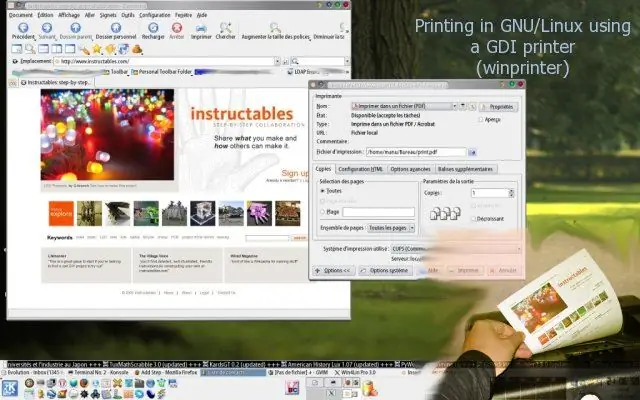Open the Aide menu

coord(202,15)
